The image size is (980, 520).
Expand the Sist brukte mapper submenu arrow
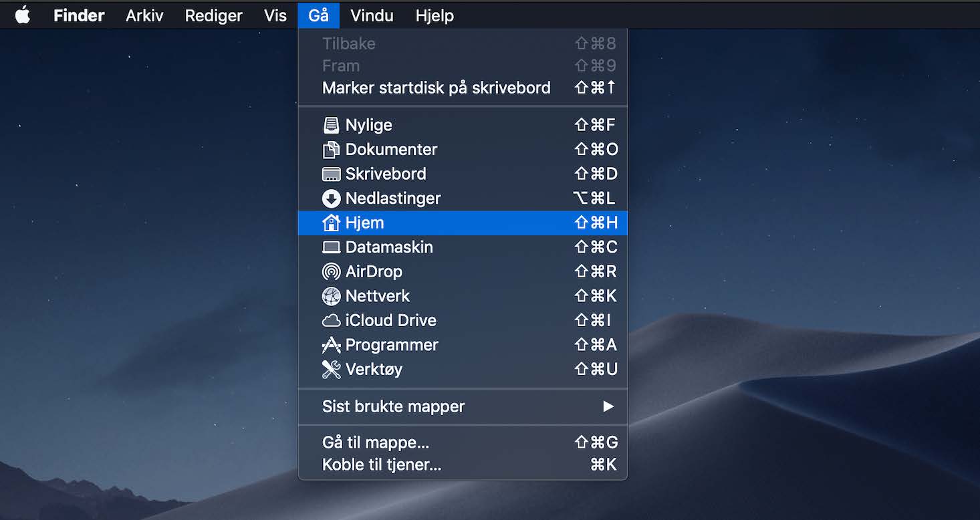click(608, 406)
